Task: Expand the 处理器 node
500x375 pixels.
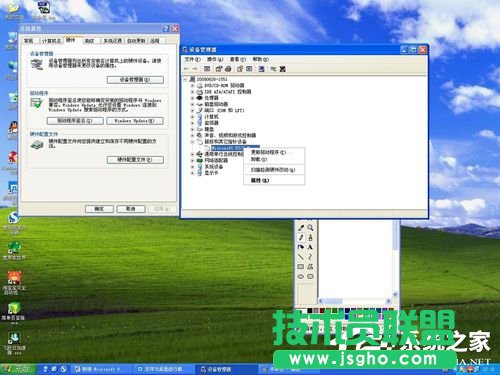Action: click(x=192, y=98)
